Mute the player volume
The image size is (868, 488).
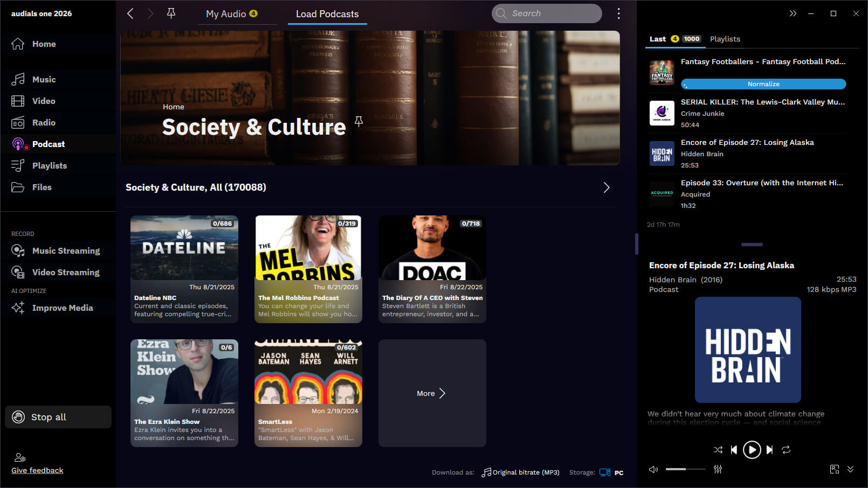click(x=653, y=469)
